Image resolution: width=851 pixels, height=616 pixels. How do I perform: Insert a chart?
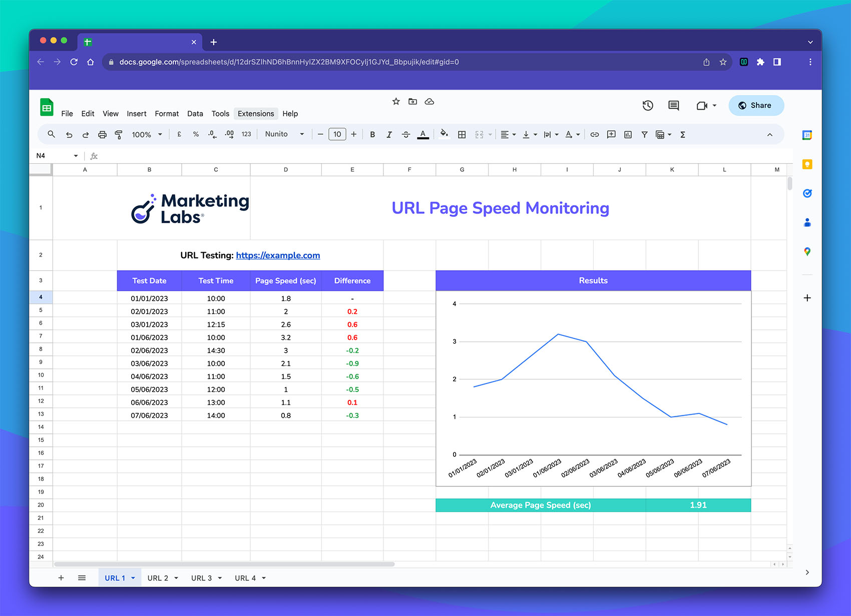628,134
